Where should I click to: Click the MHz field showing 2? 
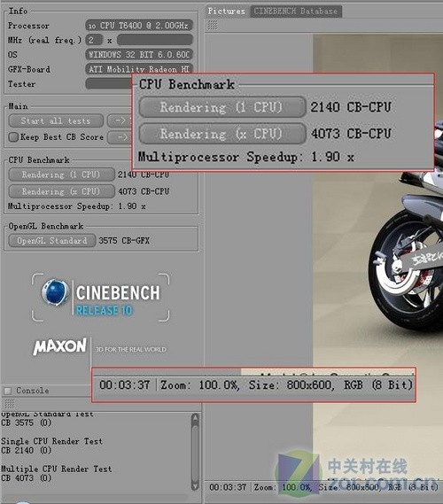click(x=94, y=40)
